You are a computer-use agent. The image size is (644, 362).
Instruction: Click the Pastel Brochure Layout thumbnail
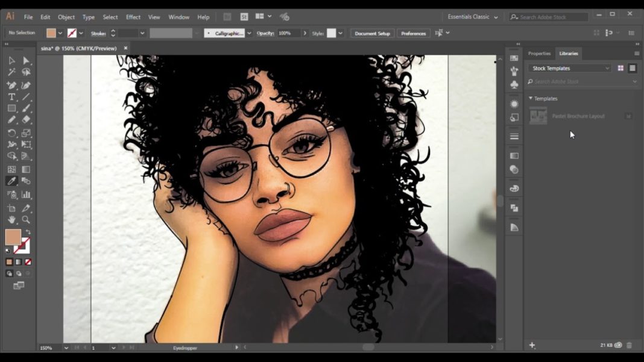point(537,116)
